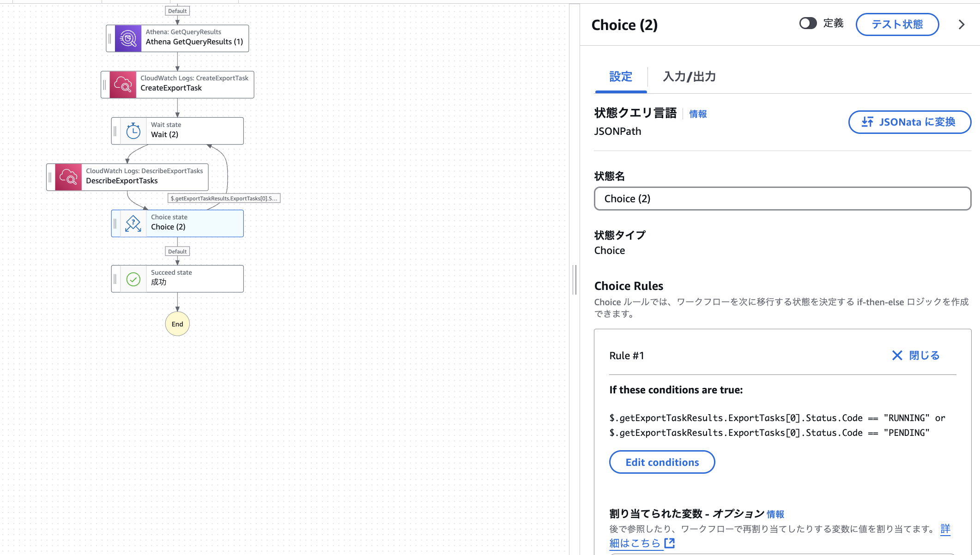
Task: Select the DescribeExportTasks state icon
Action: (x=68, y=177)
